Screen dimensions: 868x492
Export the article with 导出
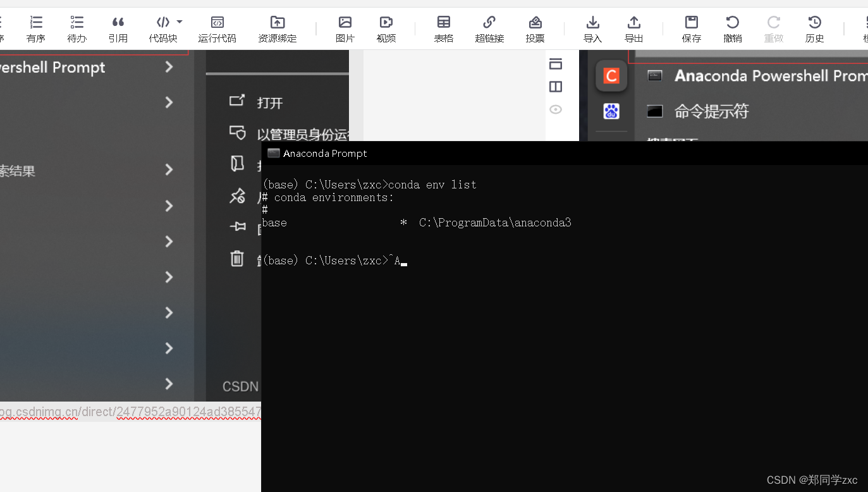click(634, 30)
